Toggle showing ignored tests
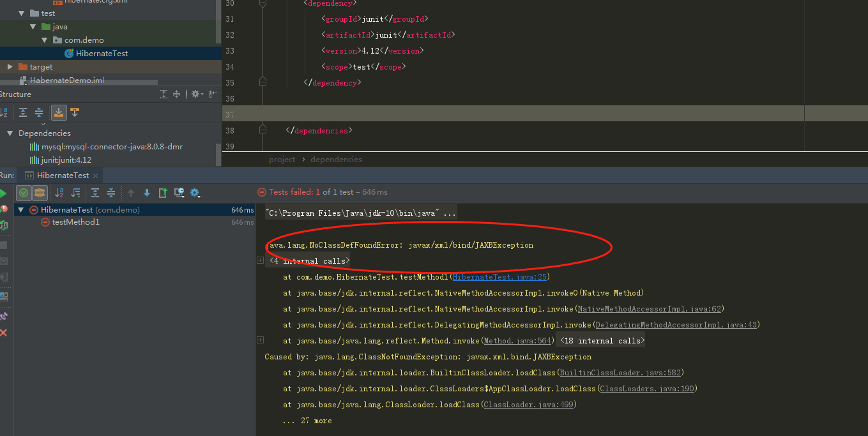868x436 pixels. (x=40, y=192)
